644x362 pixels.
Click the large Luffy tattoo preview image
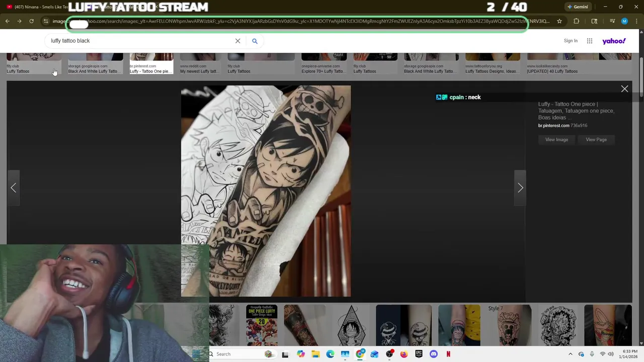[x=266, y=191]
